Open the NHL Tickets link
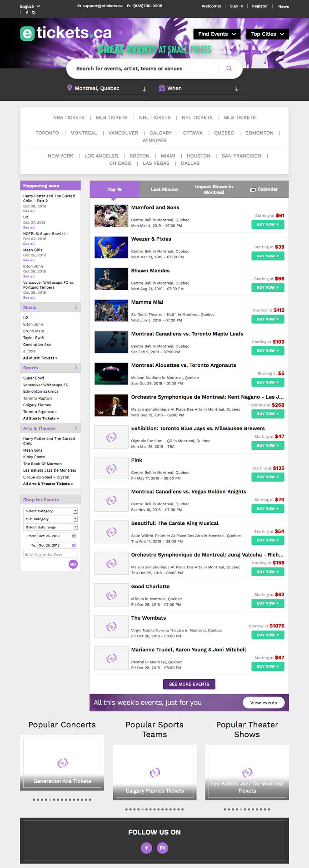Screen dimensions: 309x868 point(154,118)
